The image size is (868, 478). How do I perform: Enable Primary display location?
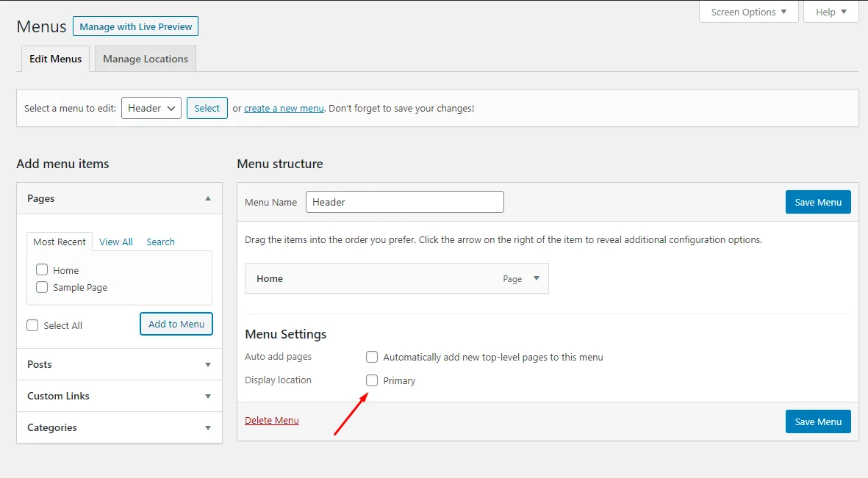tap(372, 380)
